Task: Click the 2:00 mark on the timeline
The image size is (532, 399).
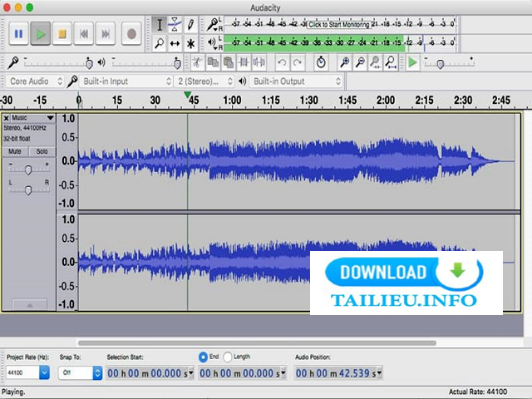Action: click(x=386, y=101)
